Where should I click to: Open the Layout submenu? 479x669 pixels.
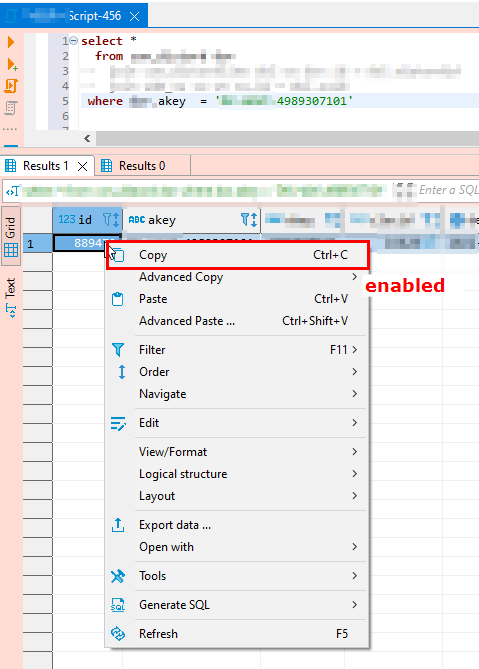point(237,496)
